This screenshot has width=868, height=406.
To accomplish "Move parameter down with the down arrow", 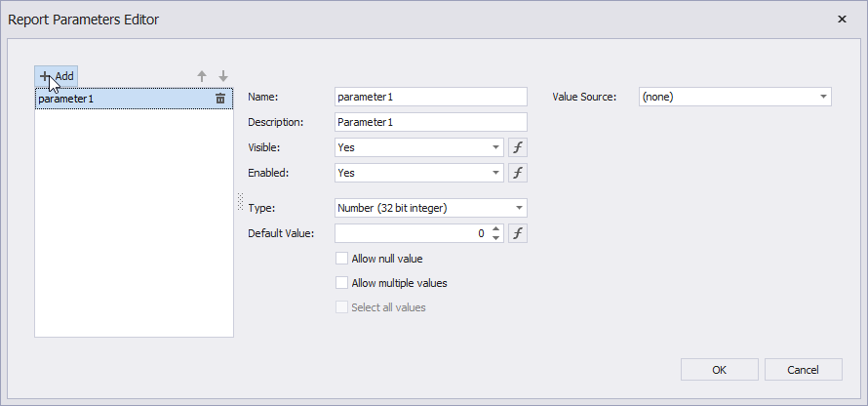I will pos(223,76).
